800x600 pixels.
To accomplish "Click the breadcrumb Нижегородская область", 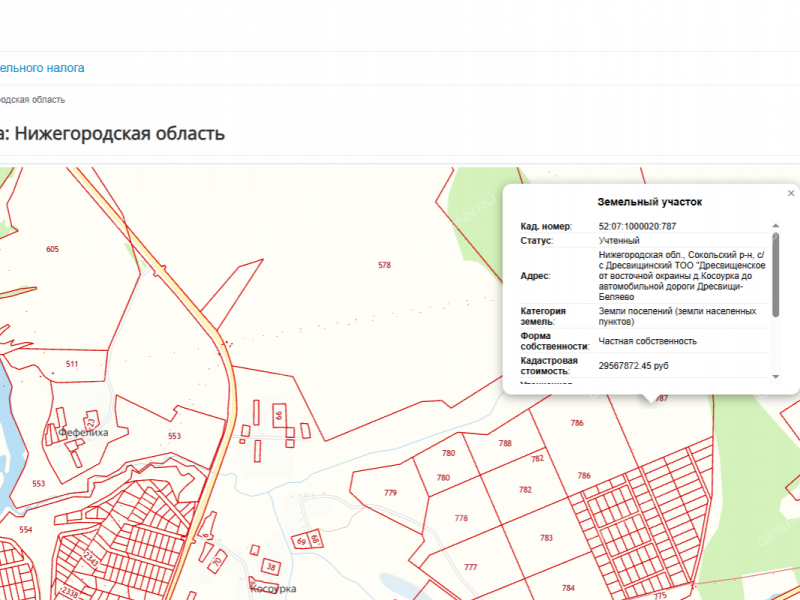I will [30, 100].
